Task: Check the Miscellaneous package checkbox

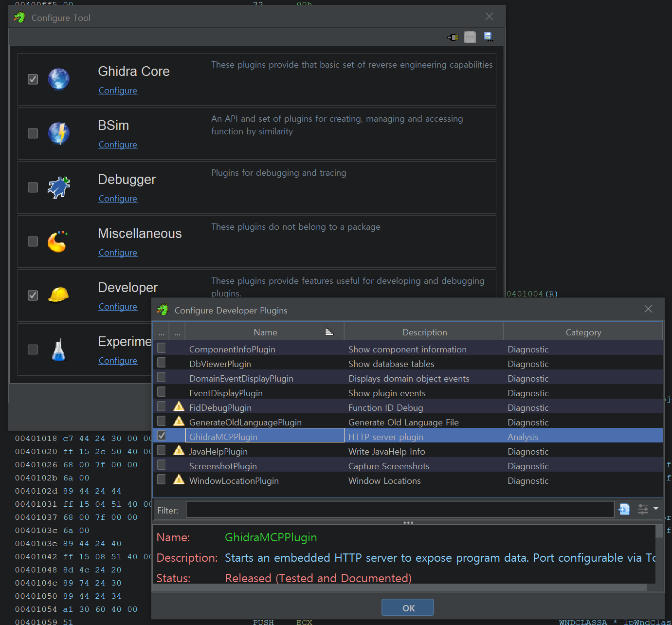Action: (x=33, y=241)
